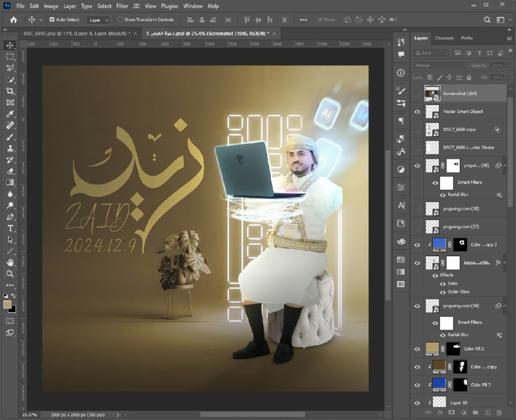Click the canvas horizontal scrollbar
The image size is (516, 420).
pyautogui.click(x=252, y=415)
